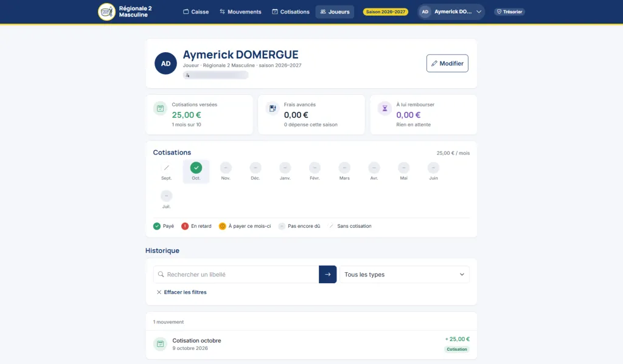Toggle the Avr. contribution month
The height and width of the screenshot is (364, 623).
[374, 171]
